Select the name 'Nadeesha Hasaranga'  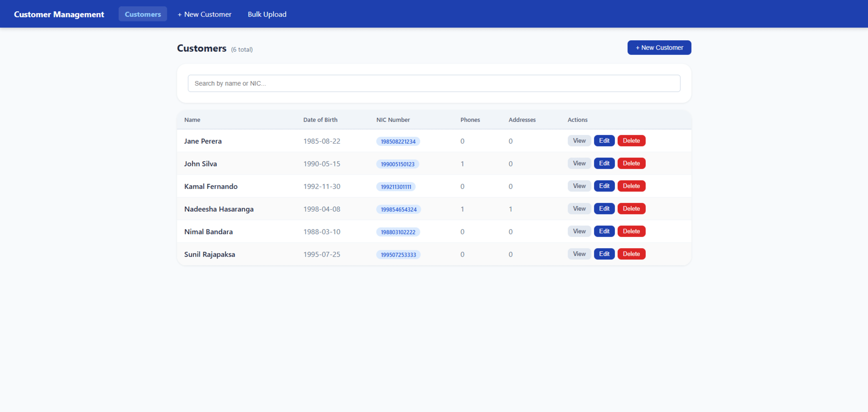point(219,209)
